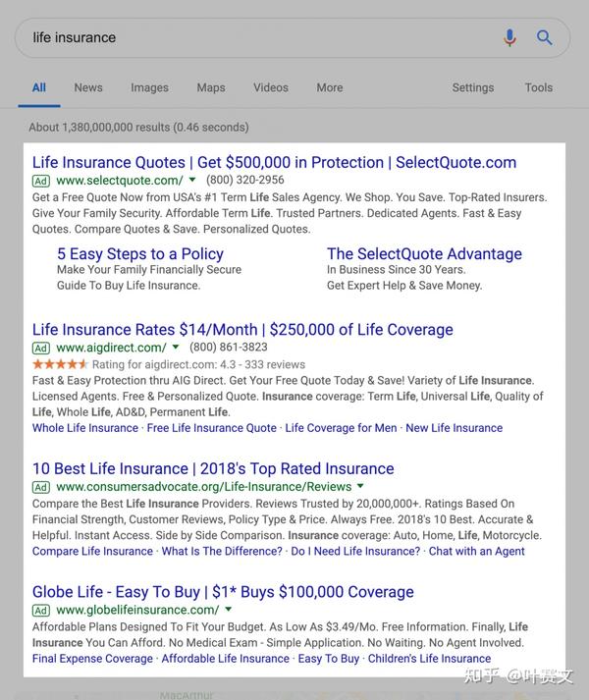Expand dropdown arrow next to www.selectquote.com/
The height and width of the screenshot is (700, 589).
[x=192, y=180]
